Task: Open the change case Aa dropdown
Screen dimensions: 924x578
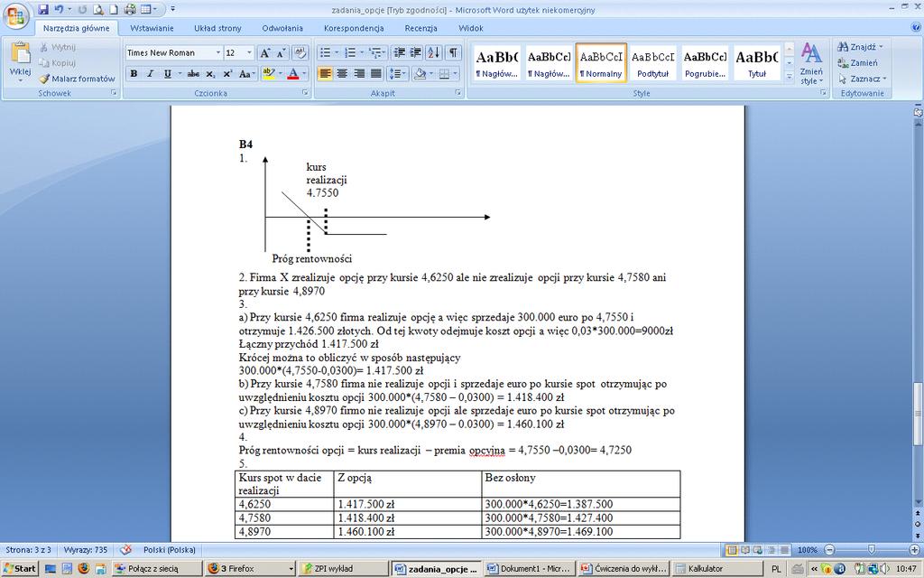Action: [x=247, y=74]
